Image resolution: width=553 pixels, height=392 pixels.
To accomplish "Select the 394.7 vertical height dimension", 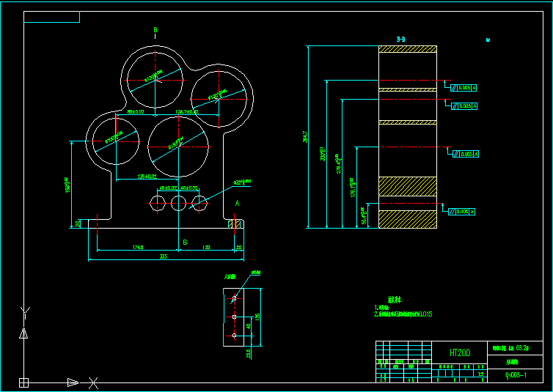I will [x=305, y=136].
